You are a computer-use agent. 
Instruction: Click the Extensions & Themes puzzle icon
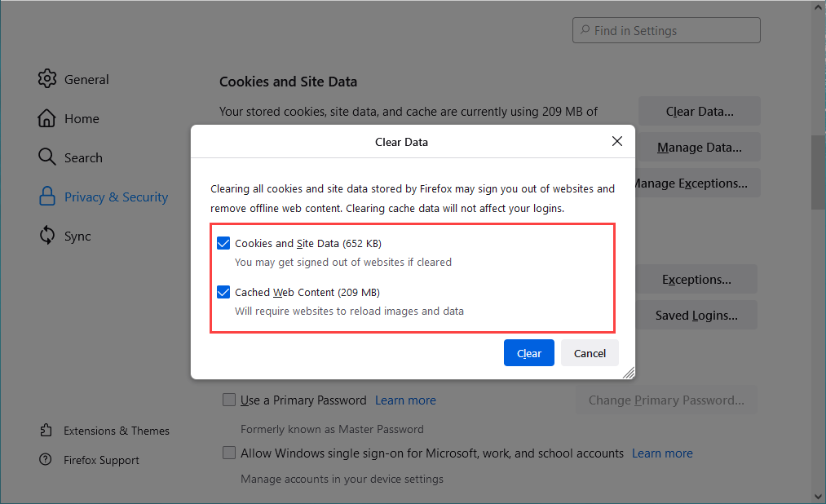[46, 431]
